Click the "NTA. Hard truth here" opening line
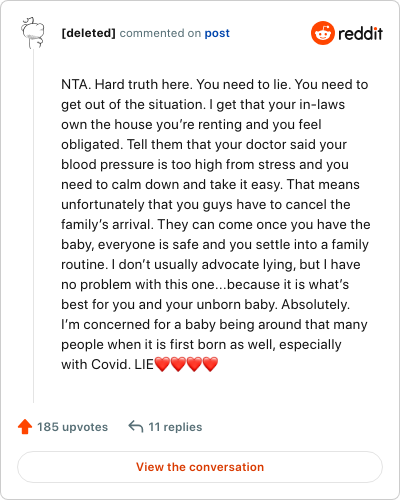Image resolution: width=400 pixels, height=500 pixels. (x=127, y=84)
